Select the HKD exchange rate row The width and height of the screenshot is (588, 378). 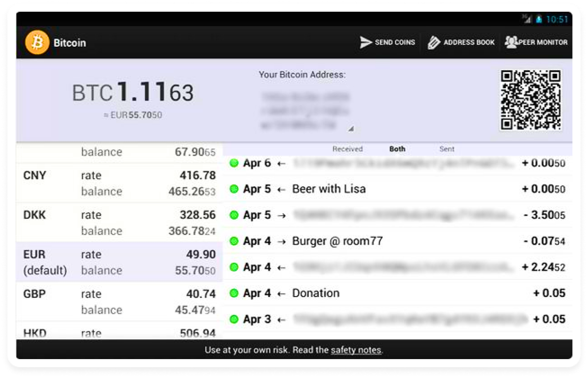pos(119,331)
